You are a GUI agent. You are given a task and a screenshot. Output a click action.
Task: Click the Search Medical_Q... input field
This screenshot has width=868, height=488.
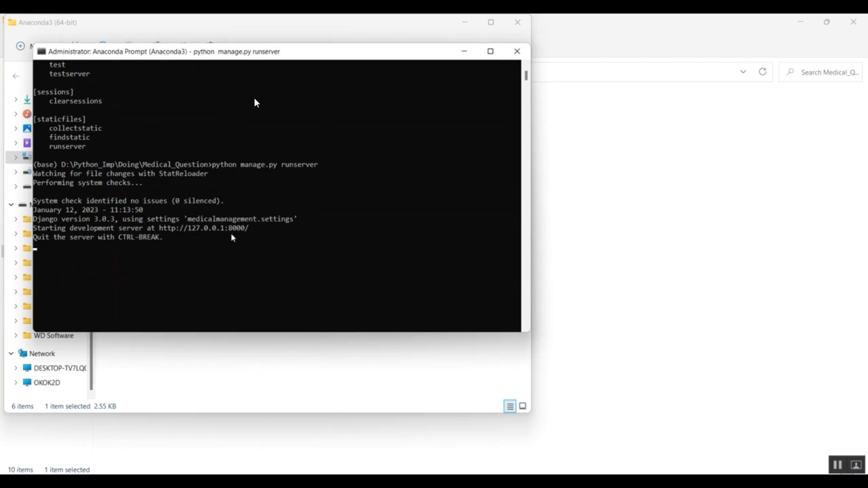tap(821, 72)
